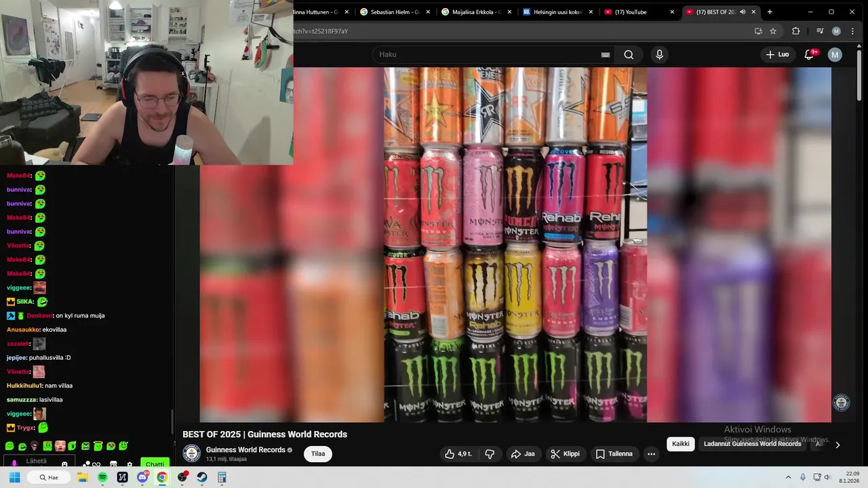Click the video title BEST OF 2025

[264, 434]
